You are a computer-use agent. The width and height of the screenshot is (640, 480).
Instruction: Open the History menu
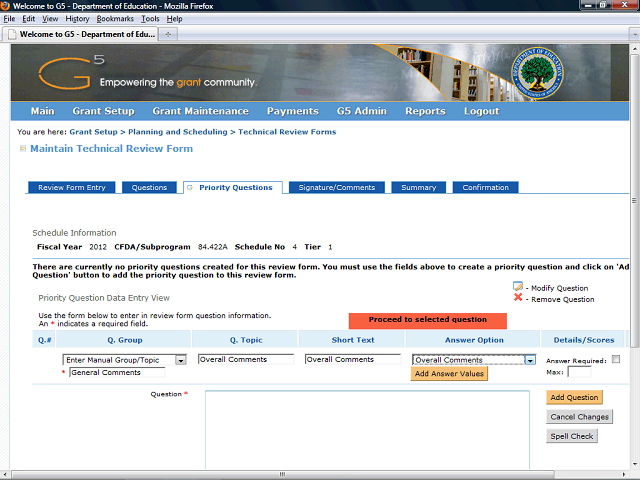(x=77, y=19)
